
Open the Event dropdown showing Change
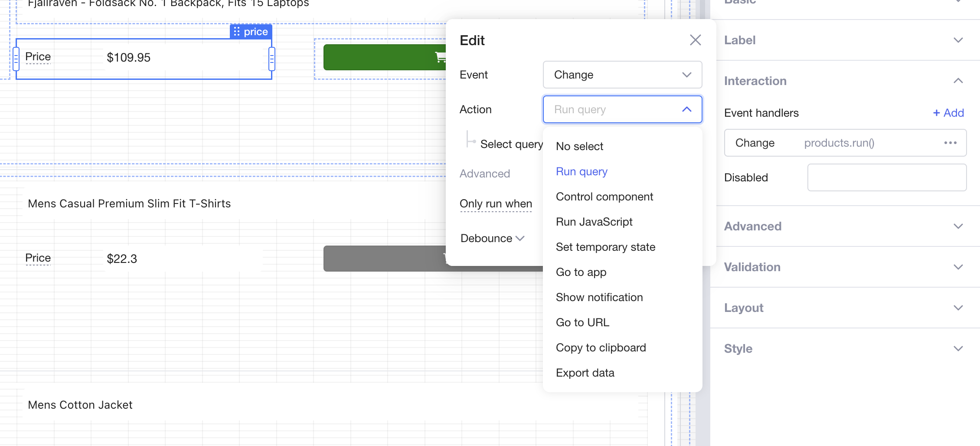pyautogui.click(x=622, y=75)
